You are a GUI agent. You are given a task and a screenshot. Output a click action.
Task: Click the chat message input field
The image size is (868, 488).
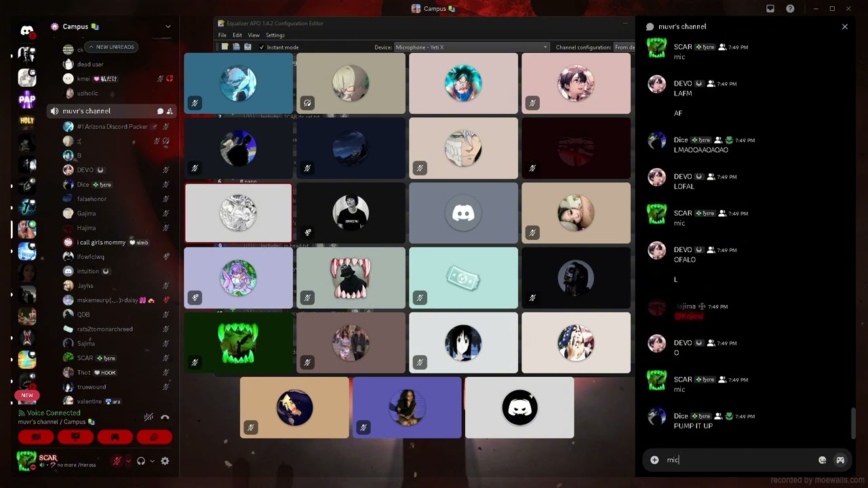click(x=739, y=460)
